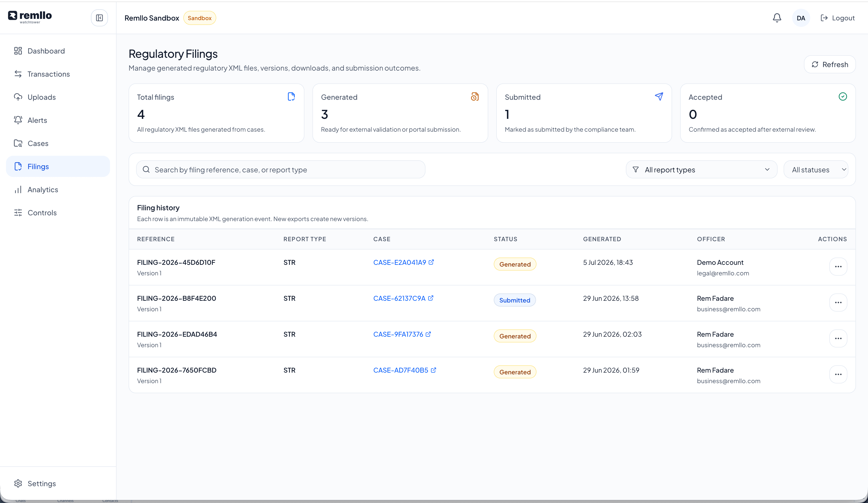Go to Dashboard in sidebar
Screen dimensions: 868x503
(x=58, y=51)
